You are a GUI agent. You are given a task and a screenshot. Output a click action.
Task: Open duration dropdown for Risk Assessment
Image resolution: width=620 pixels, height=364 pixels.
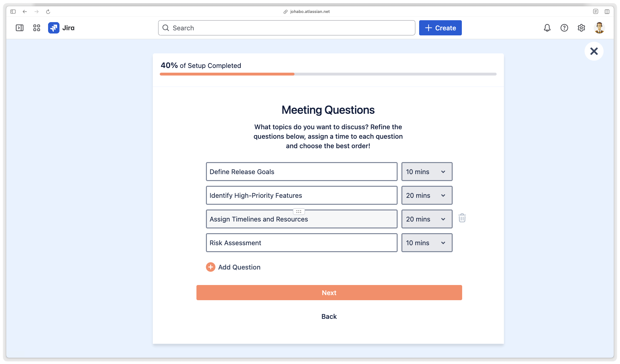426,243
